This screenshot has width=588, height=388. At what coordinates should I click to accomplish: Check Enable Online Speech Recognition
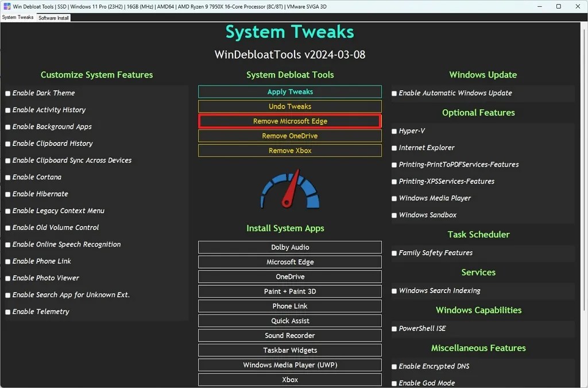pos(8,245)
